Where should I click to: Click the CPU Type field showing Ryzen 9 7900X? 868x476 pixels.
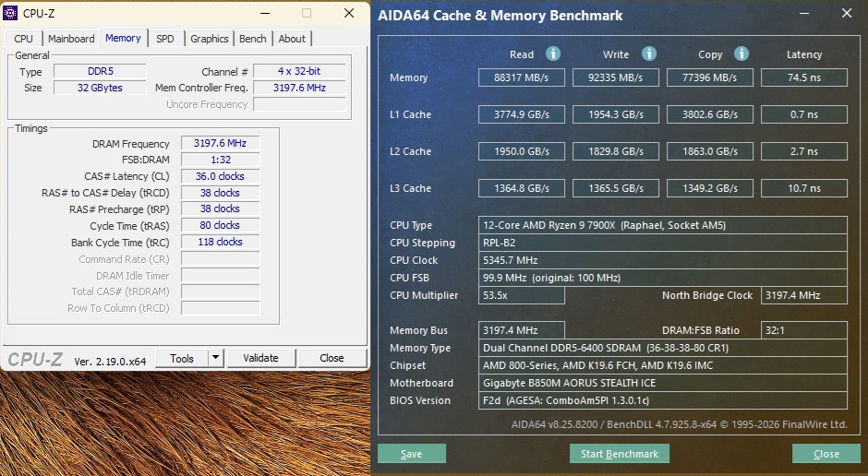click(x=663, y=225)
